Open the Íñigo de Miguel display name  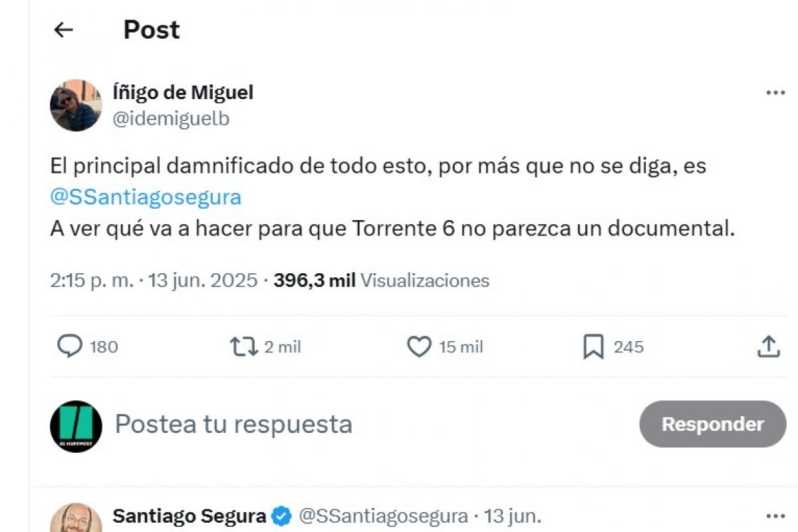click(x=183, y=92)
